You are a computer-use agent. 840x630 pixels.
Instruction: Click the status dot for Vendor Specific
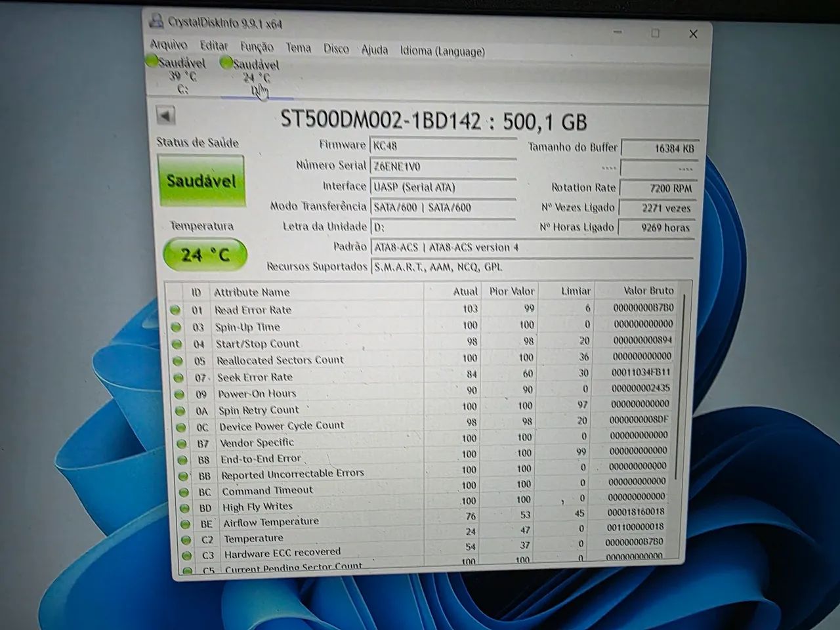point(182,444)
